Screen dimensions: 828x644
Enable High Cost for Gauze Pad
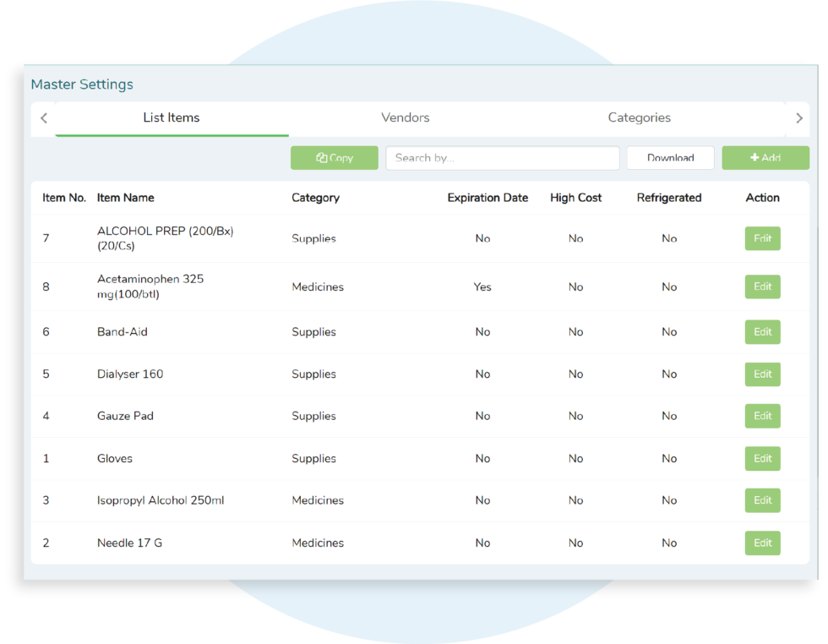coord(575,416)
